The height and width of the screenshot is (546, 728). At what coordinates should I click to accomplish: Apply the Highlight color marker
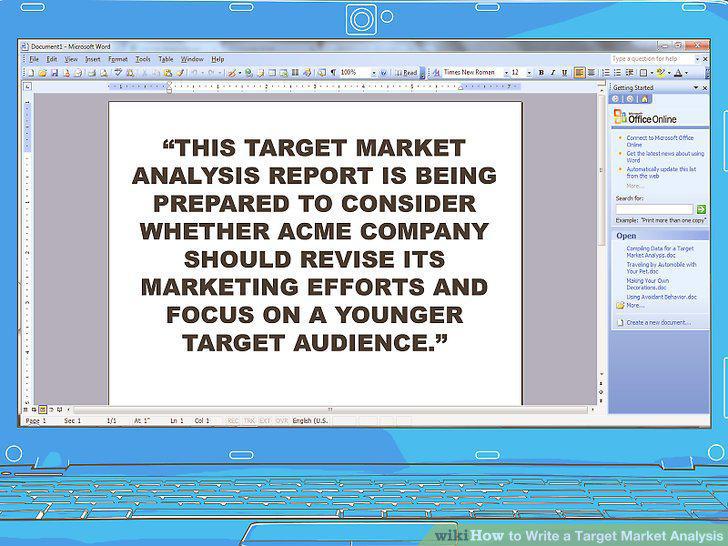click(x=660, y=72)
